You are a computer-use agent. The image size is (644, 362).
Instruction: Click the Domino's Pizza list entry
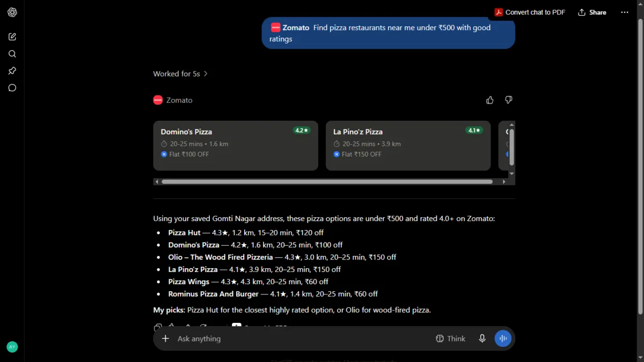(255, 245)
